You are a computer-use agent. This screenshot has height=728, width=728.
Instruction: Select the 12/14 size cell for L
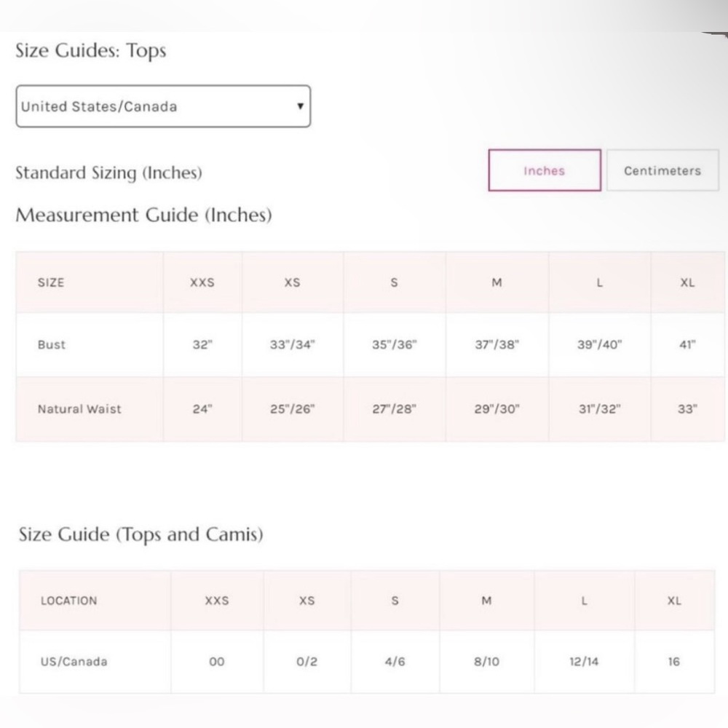pos(584,662)
